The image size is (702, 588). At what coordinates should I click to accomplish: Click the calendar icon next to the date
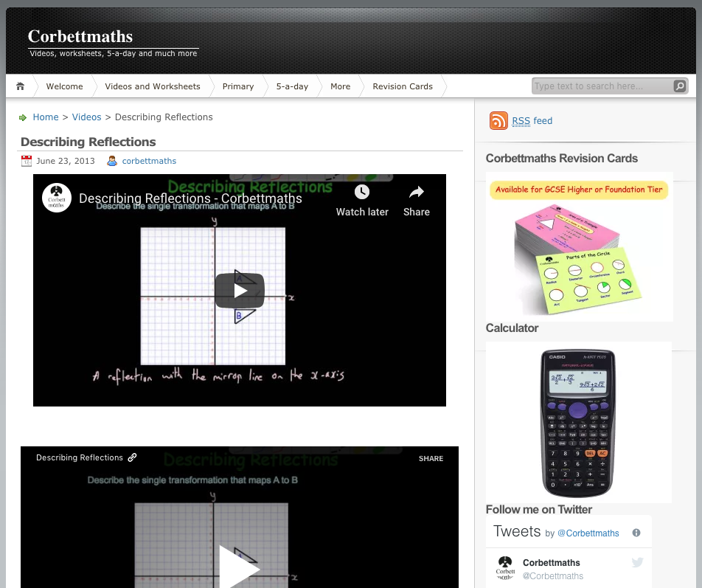(x=27, y=161)
